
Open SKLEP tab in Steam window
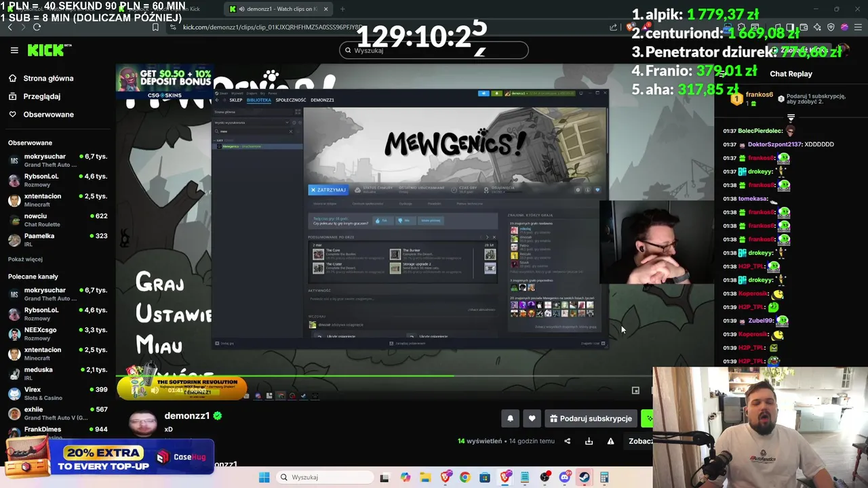click(x=235, y=100)
